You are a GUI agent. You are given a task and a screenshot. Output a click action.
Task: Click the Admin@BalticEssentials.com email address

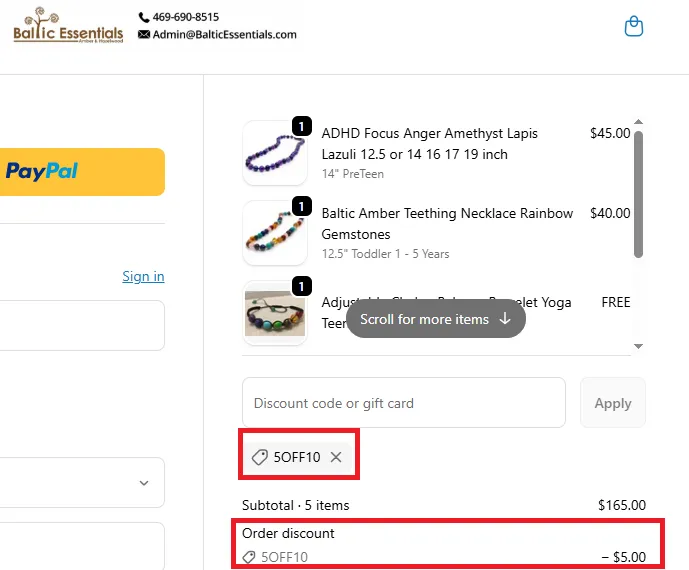(225, 34)
